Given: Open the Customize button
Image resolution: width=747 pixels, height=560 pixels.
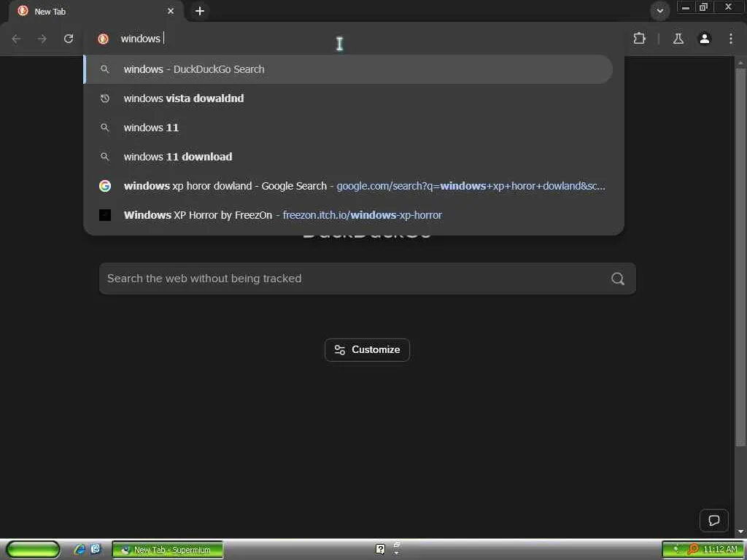Looking at the screenshot, I should 367,349.
